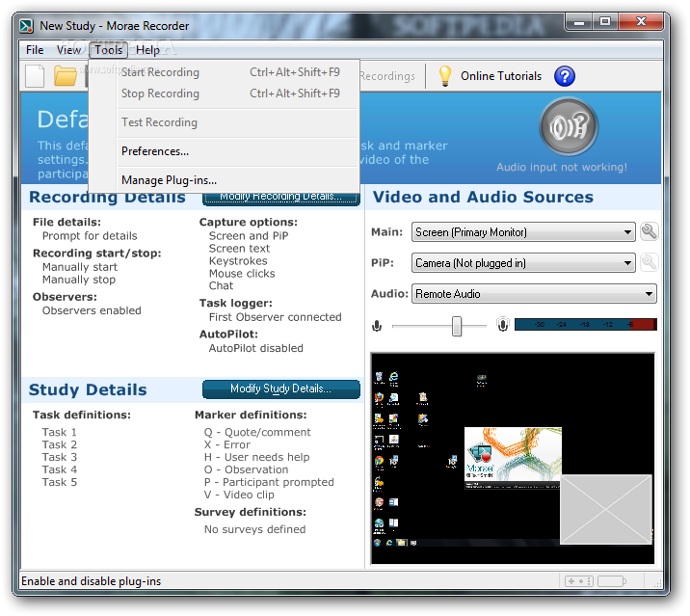The width and height of the screenshot is (690, 616).
Task: Open PiP source settings wrench icon
Action: click(650, 262)
